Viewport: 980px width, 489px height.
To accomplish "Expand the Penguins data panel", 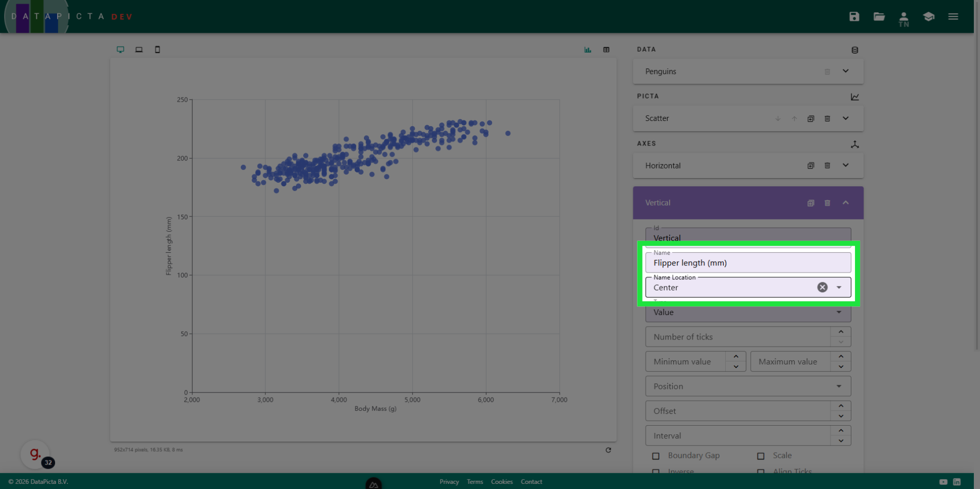I will click(845, 71).
